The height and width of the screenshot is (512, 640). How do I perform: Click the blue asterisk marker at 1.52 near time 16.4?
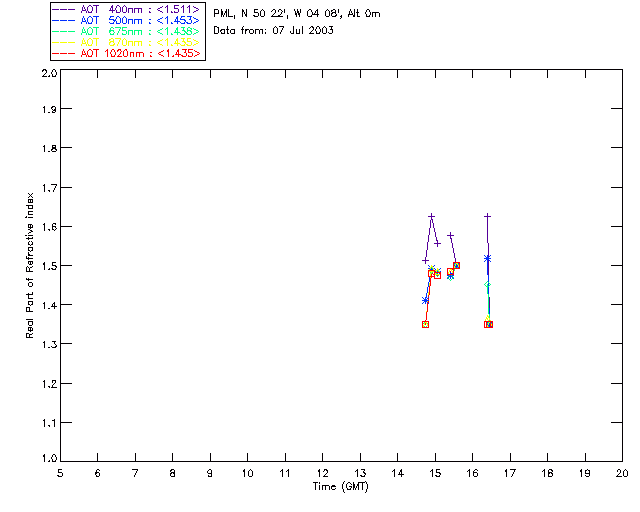(487, 258)
